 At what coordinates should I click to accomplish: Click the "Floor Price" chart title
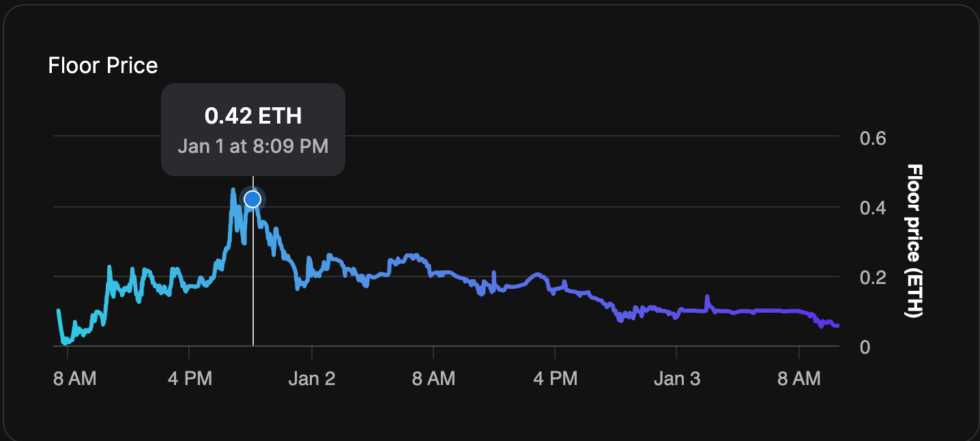pos(103,66)
